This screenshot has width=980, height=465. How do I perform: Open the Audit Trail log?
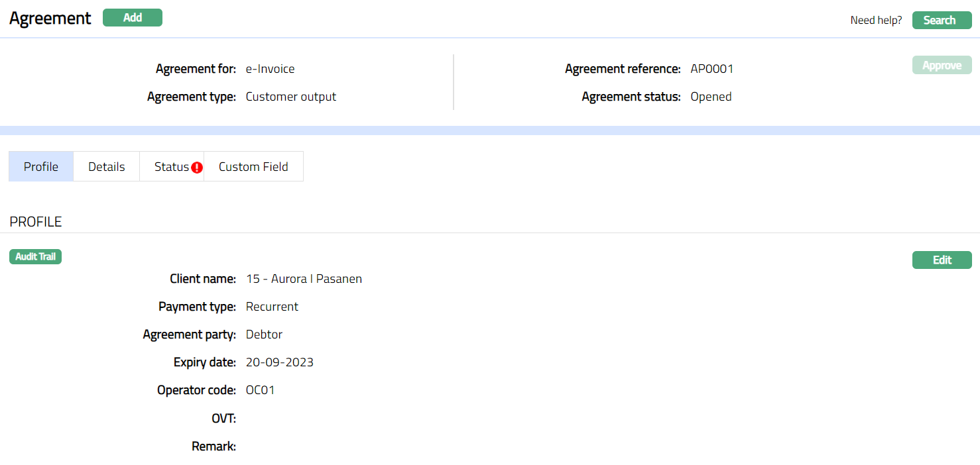click(36, 256)
